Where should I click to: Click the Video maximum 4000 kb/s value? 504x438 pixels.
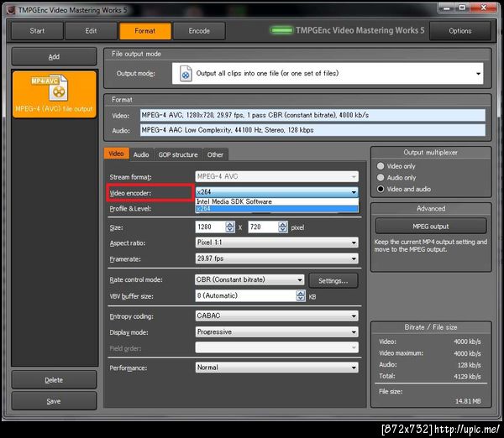pyautogui.click(x=467, y=353)
